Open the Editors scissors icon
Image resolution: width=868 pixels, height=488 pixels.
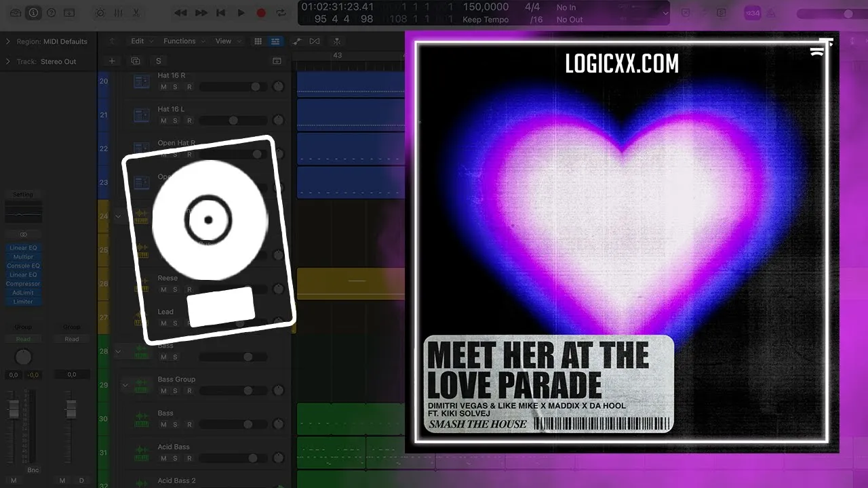point(136,13)
